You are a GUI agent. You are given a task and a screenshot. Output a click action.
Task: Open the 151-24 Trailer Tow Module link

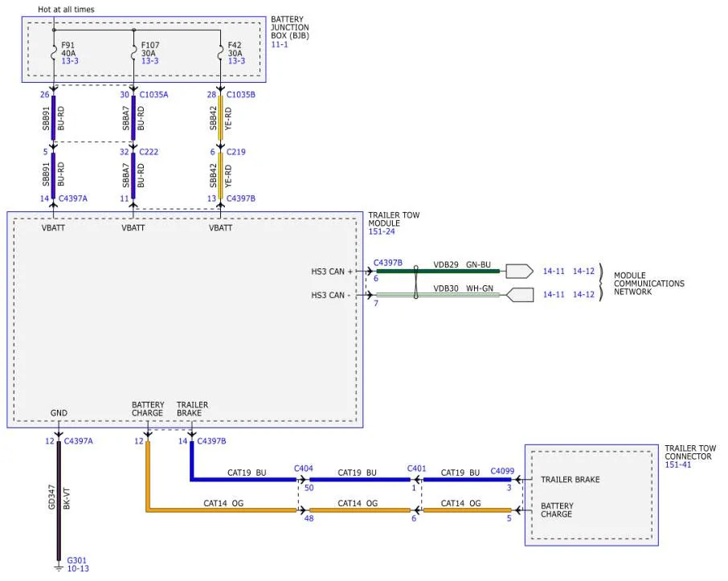click(x=382, y=231)
